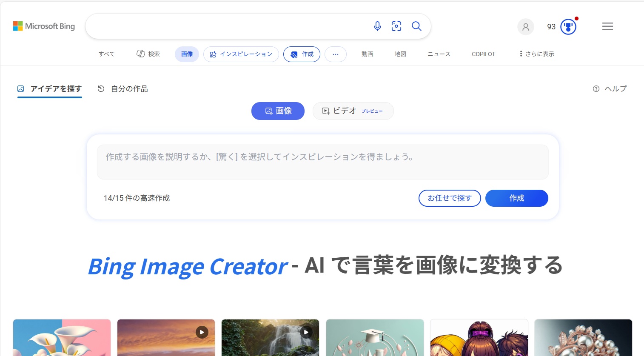Screen dimensions: 644x356
Task: Click the ヘルプ help link
Action: pos(610,88)
